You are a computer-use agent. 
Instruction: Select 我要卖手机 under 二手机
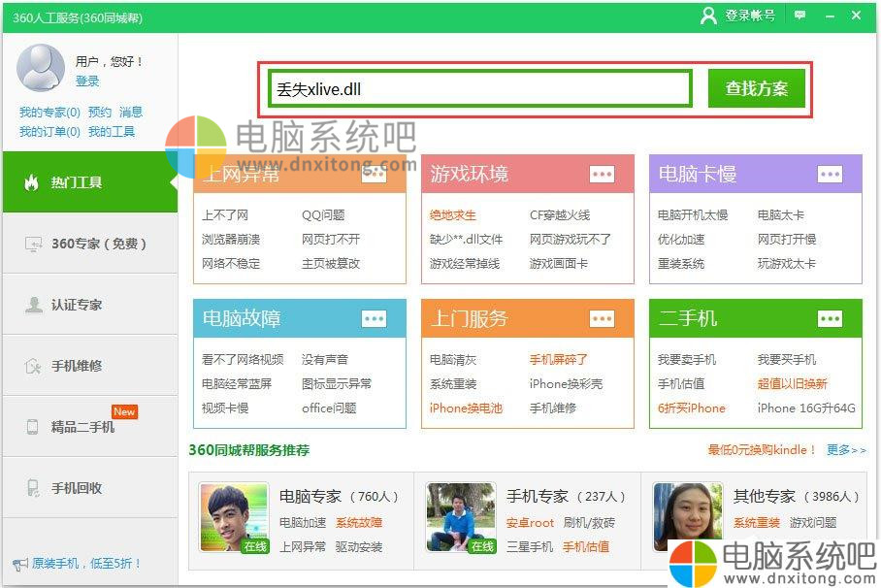pos(687,360)
